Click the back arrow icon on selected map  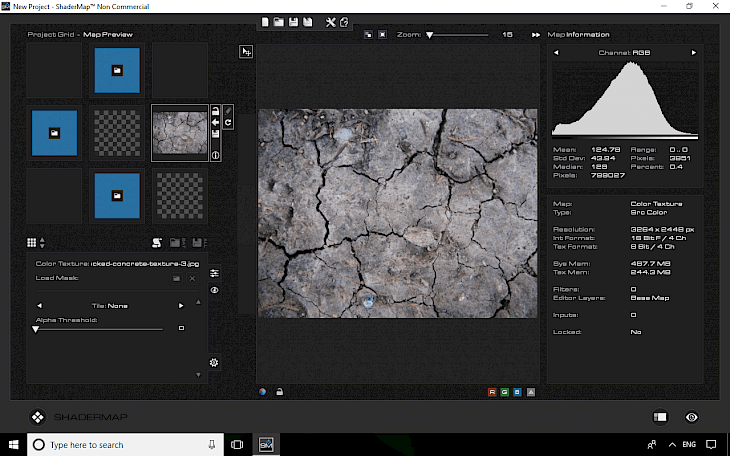(x=215, y=123)
